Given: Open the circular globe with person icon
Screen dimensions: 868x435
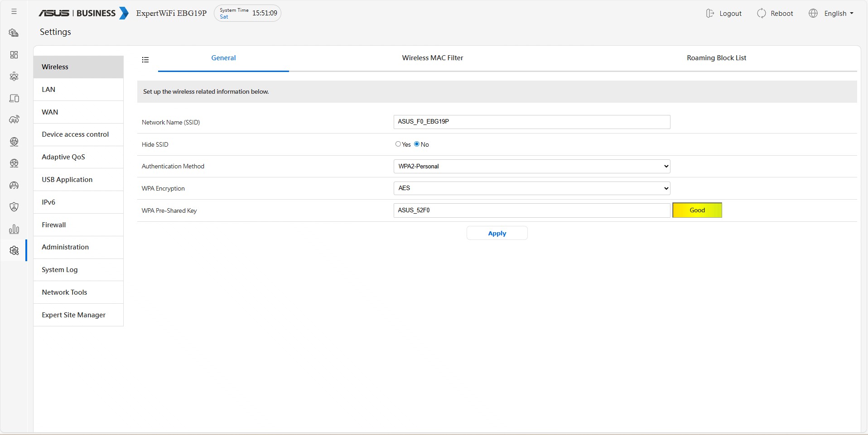Looking at the screenshot, I should (x=14, y=163).
